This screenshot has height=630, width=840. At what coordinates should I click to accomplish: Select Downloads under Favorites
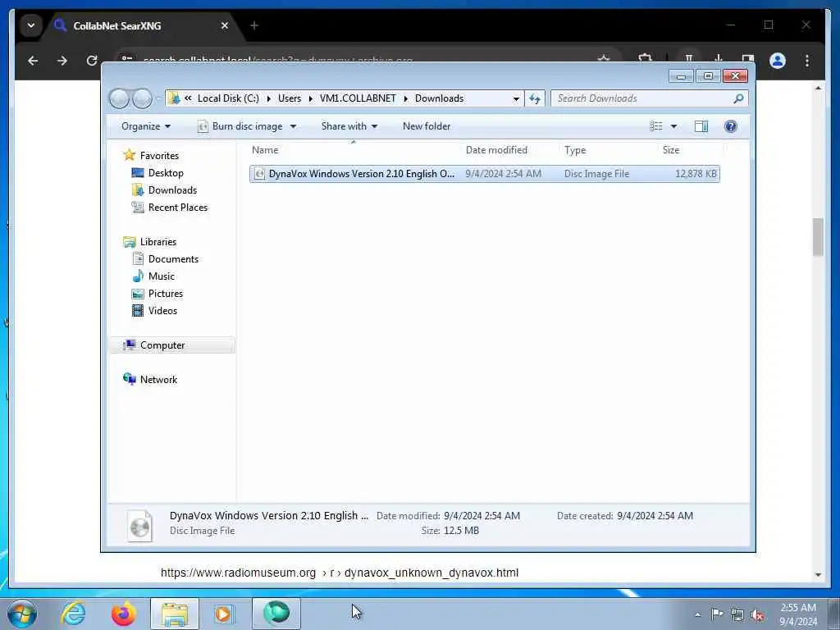click(x=172, y=190)
